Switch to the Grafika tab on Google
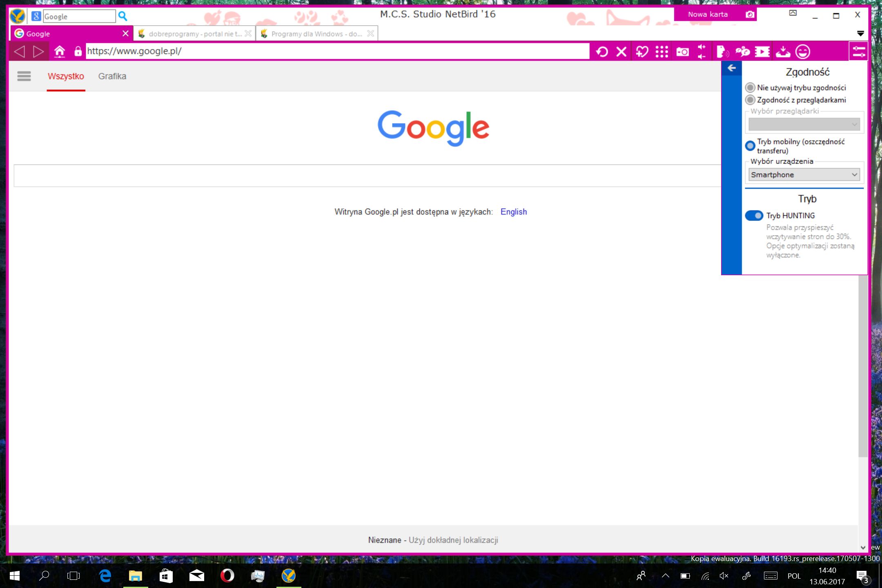 (112, 76)
